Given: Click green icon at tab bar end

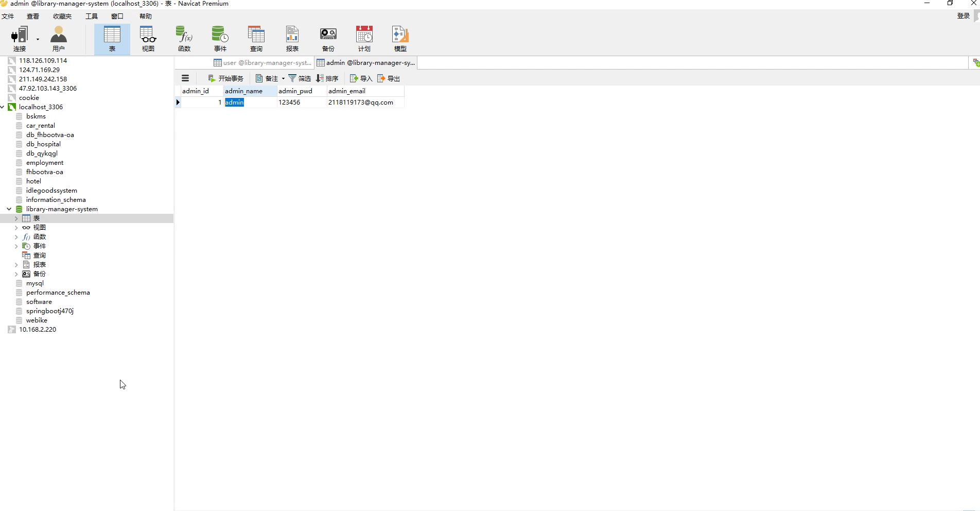Looking at the screenshot, I should [x=975, y=63].
